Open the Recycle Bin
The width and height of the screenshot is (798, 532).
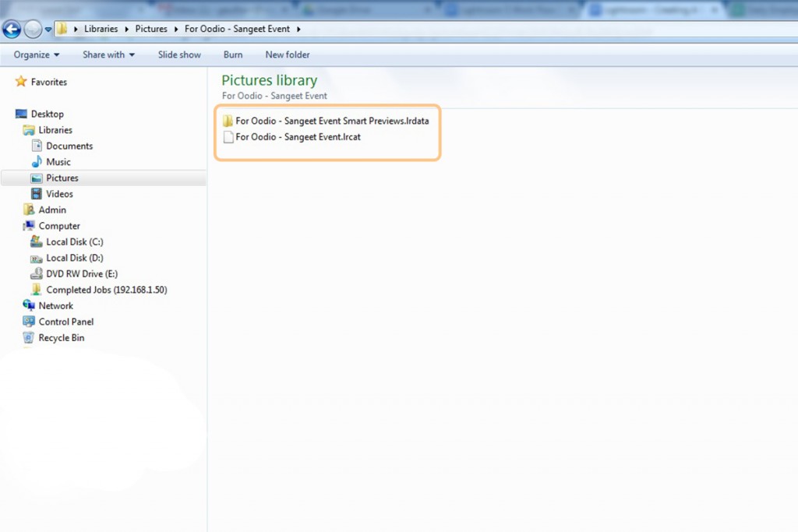[x=61, y=338]
